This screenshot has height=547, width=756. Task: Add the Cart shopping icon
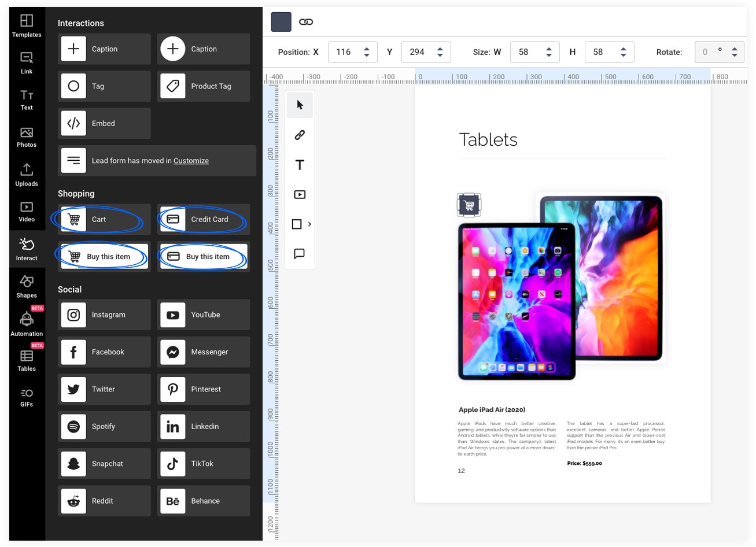[104, 219]
